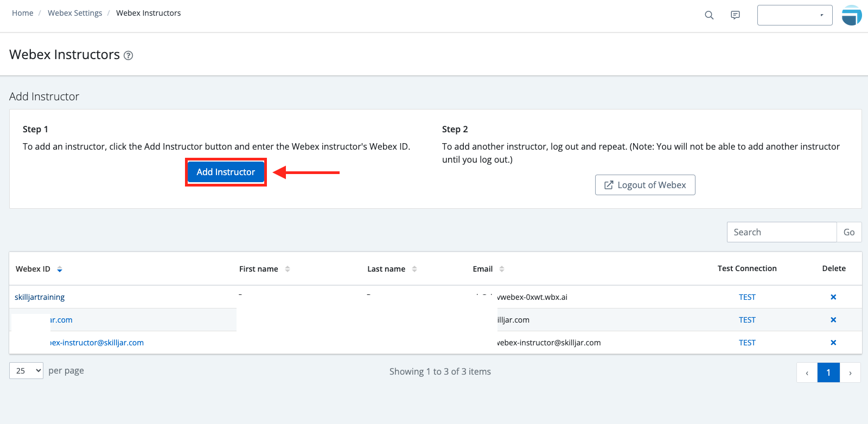Delete the skilljartraining instructor row
This screenshot has width=868, height=424.
click(x=833, y=297)
